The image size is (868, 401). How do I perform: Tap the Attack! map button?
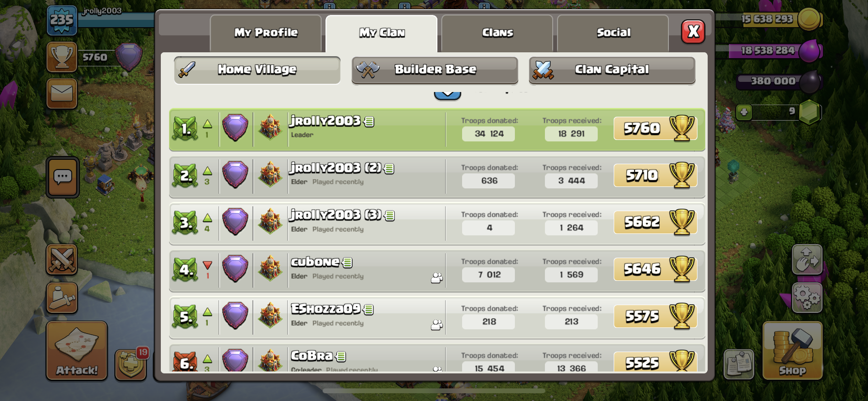click(x=77, y=351)
